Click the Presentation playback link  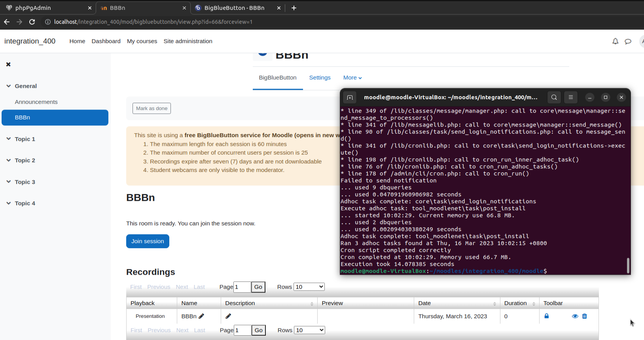(x=150, y=316)
